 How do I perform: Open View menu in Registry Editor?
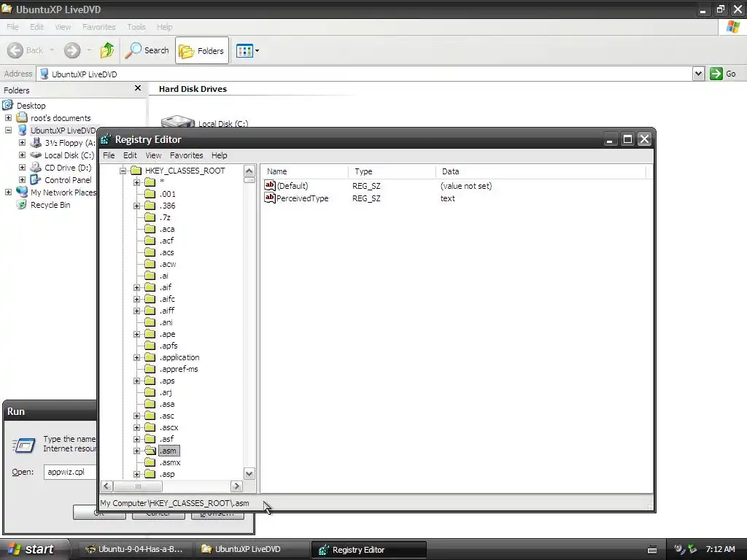click(153, 155)
